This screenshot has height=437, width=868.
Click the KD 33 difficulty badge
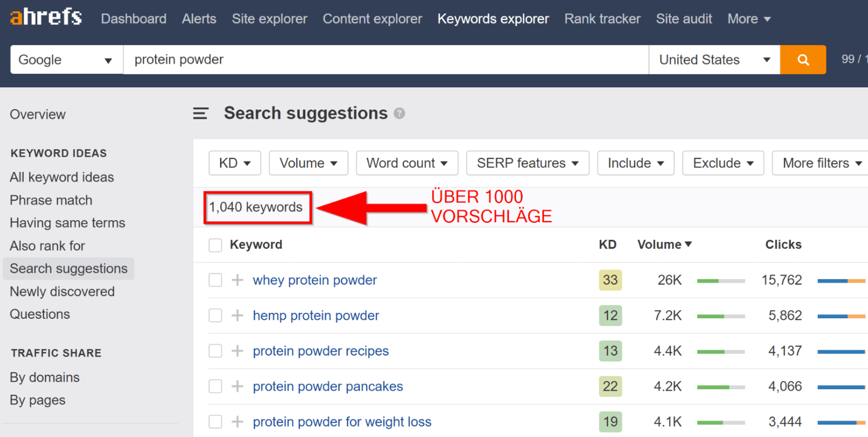(x=610, y=280)
